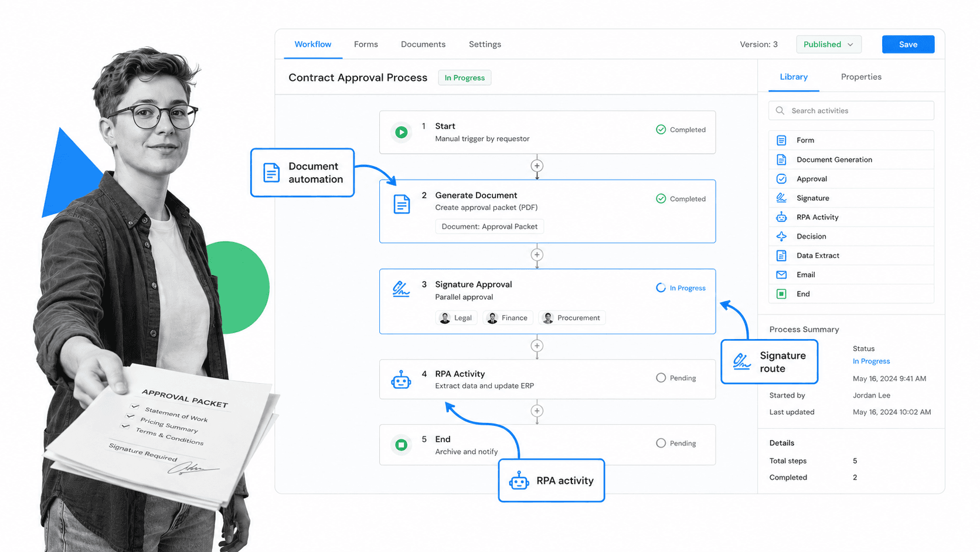Click the Generate Document step icon
The image size is (980, 552).
401,204
